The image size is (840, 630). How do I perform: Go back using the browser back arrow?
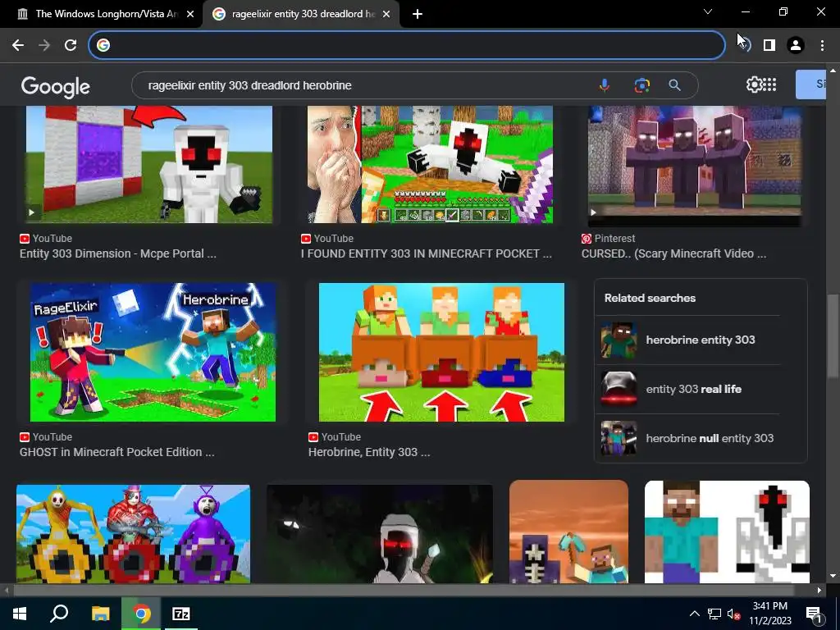[18, 45]
